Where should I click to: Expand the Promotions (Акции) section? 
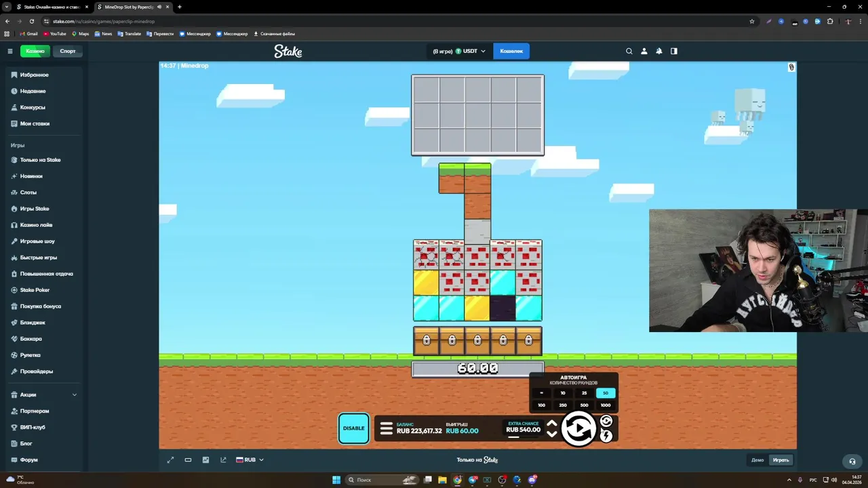tap(44, 394)
